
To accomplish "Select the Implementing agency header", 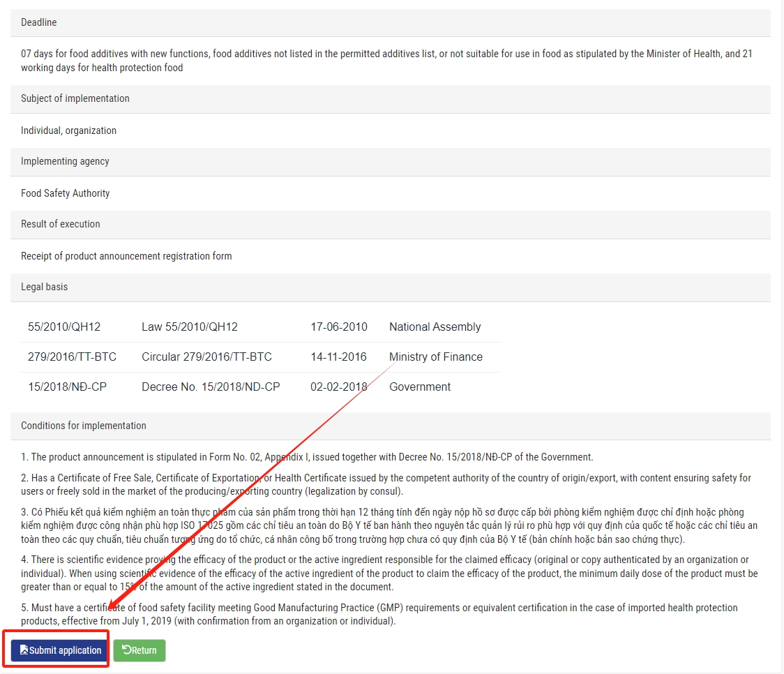I will tap(390, 161).
